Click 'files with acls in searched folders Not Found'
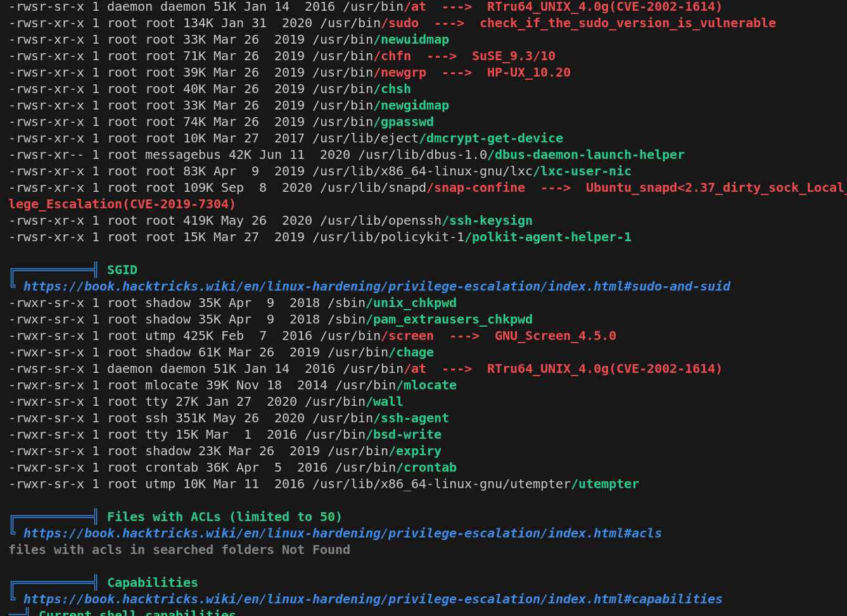Screen dimensions: 847x616 [179, 550]
